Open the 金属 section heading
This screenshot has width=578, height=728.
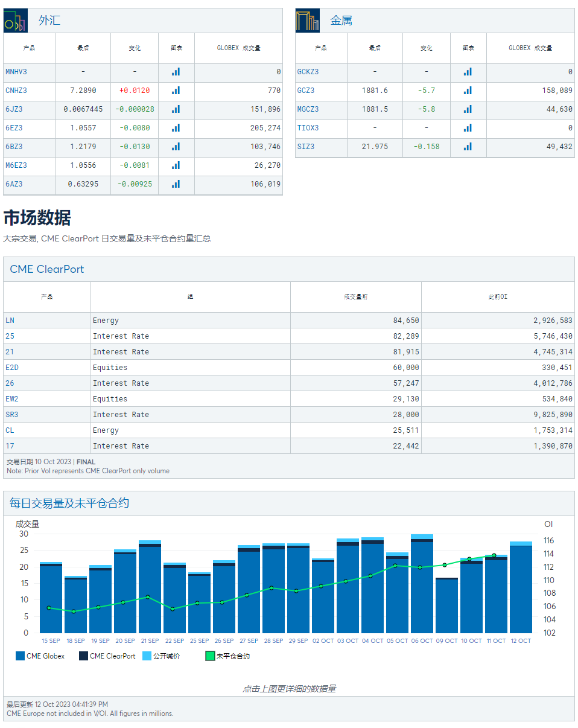point(341,21)
